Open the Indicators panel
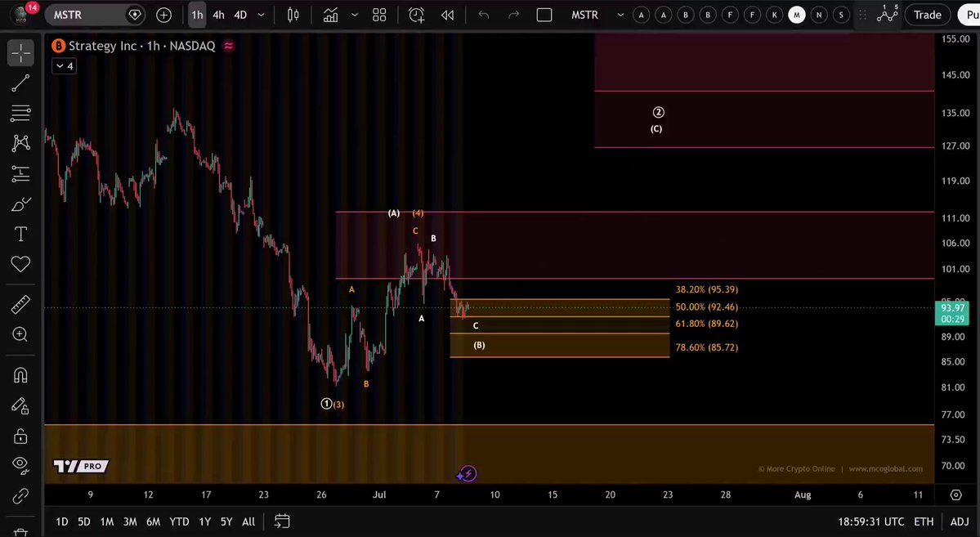The width and height of the screenshot is (980, 537). point(331,15)
